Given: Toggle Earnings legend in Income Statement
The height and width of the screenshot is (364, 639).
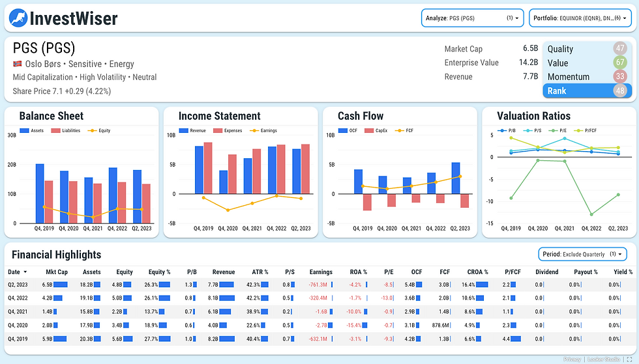Looking at the screenshot, I should click(263, 131).
